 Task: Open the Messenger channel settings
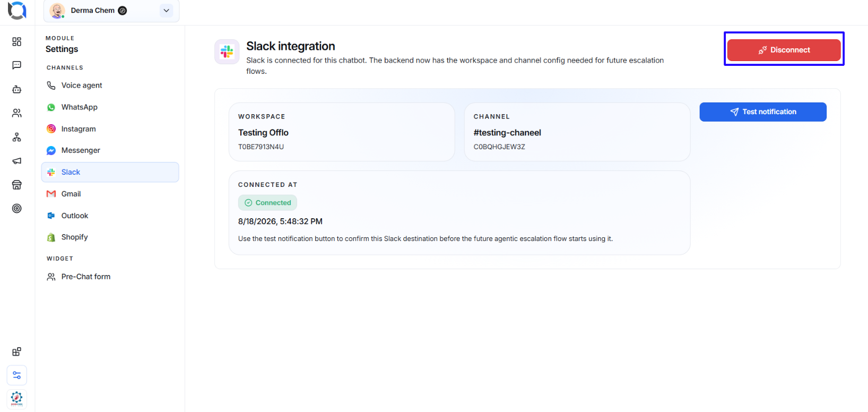pyautogui.click(x=110, y=150)
